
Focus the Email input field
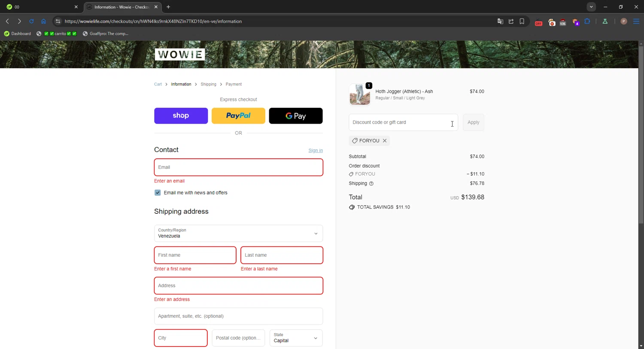(x=239, y=167)
